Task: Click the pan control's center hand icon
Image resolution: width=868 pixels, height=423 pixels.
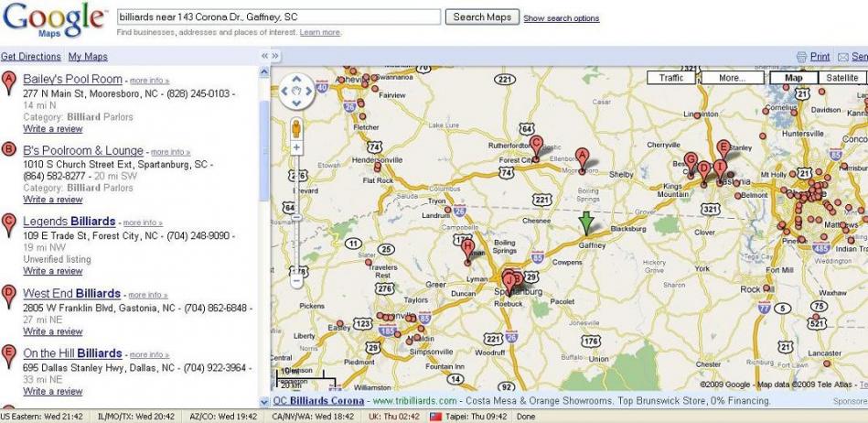Action: 296,92
